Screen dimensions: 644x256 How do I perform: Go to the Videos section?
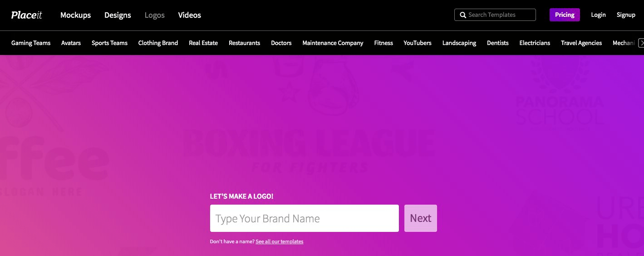[x=189, y=15]
